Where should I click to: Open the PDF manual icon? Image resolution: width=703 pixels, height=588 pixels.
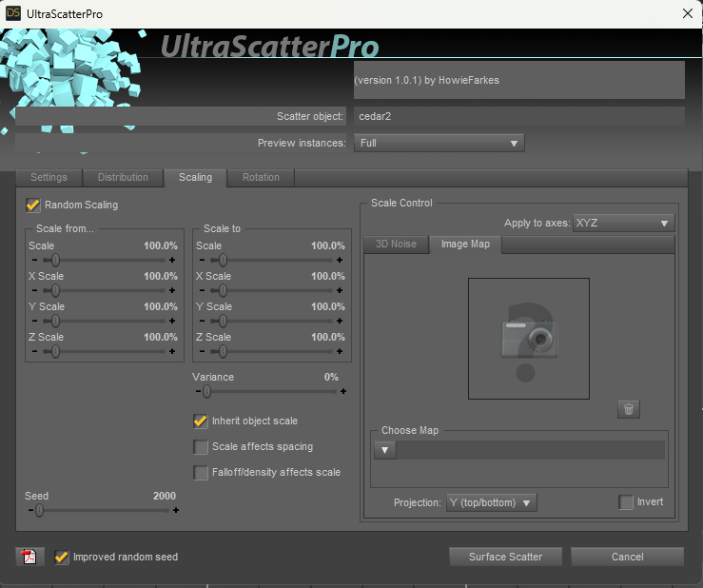[x=29, y=557]
